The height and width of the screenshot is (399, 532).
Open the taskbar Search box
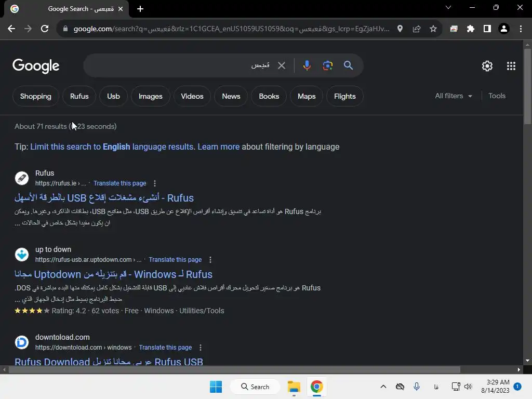tap(255, 387)
